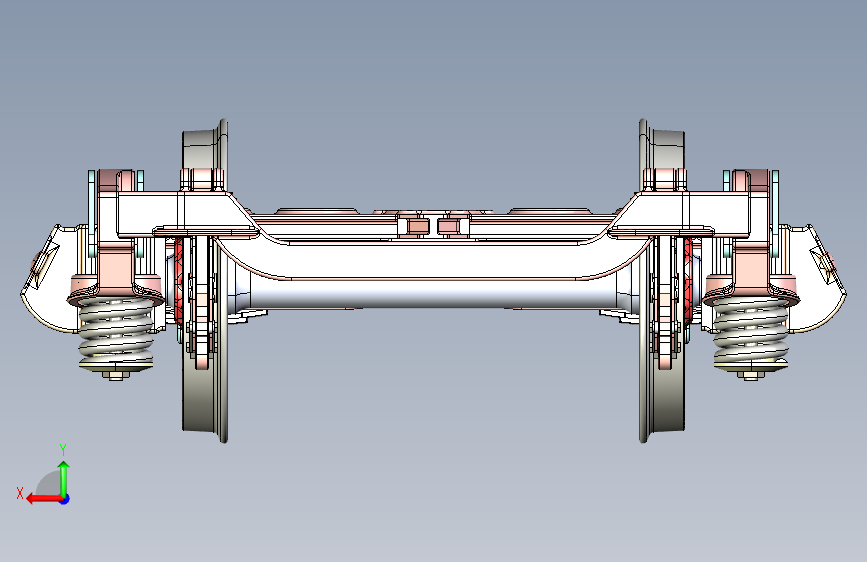Image resolution: width=867 pixels, height=562 pixels.
Task: Click the green Y axis arrow of triad
Action: [x=64, y=479]
